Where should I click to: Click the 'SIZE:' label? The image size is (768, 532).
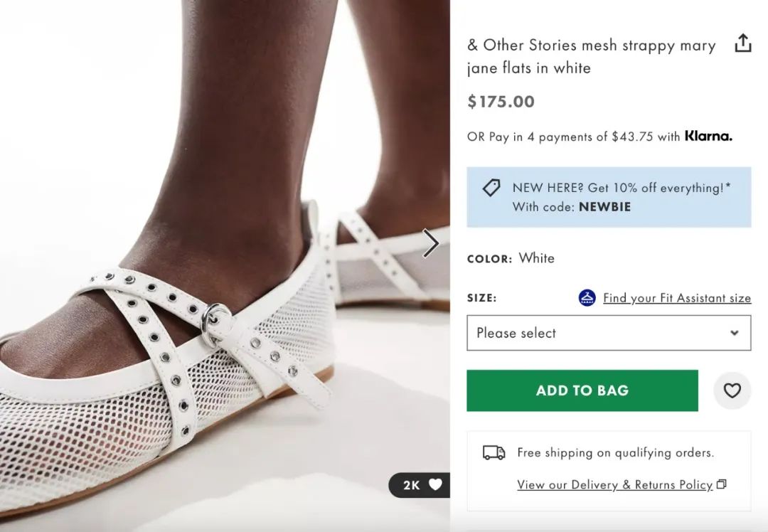(481, 298)
